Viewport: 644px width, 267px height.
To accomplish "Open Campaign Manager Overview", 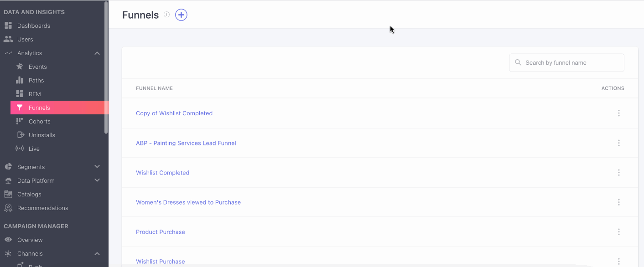I will pos(30,240).
